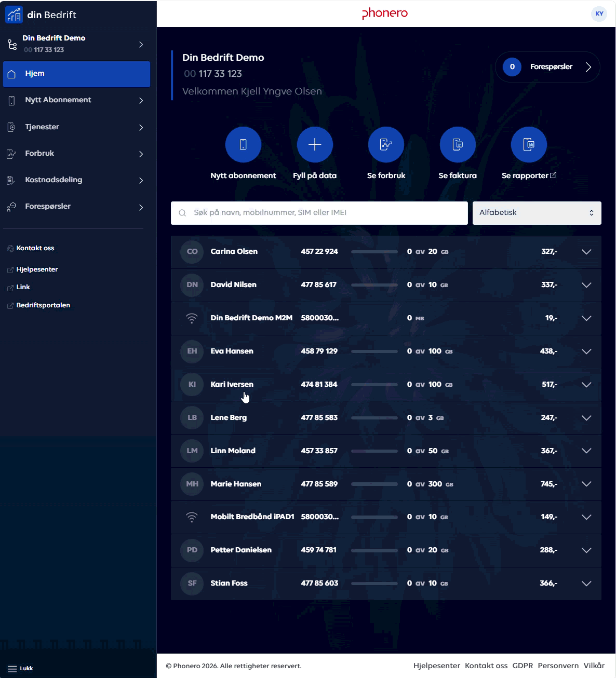
Task: Click the search magnifier icon
Action: coord(182,213)
